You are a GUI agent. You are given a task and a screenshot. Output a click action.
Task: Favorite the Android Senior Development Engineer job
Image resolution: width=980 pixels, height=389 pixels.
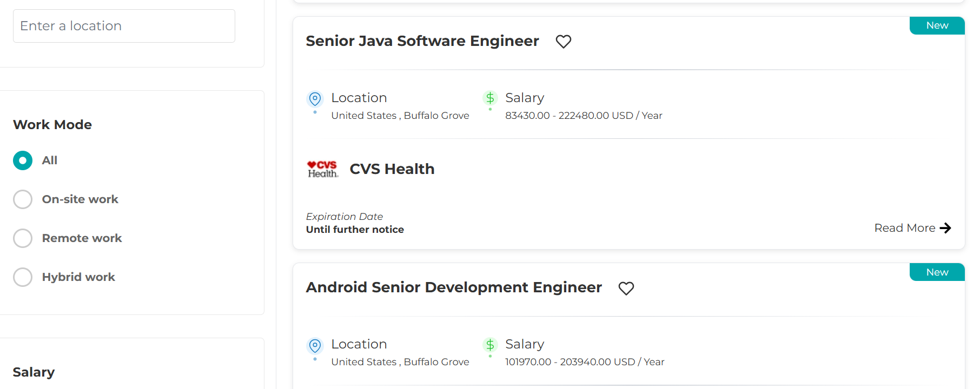tap(626, 289)
